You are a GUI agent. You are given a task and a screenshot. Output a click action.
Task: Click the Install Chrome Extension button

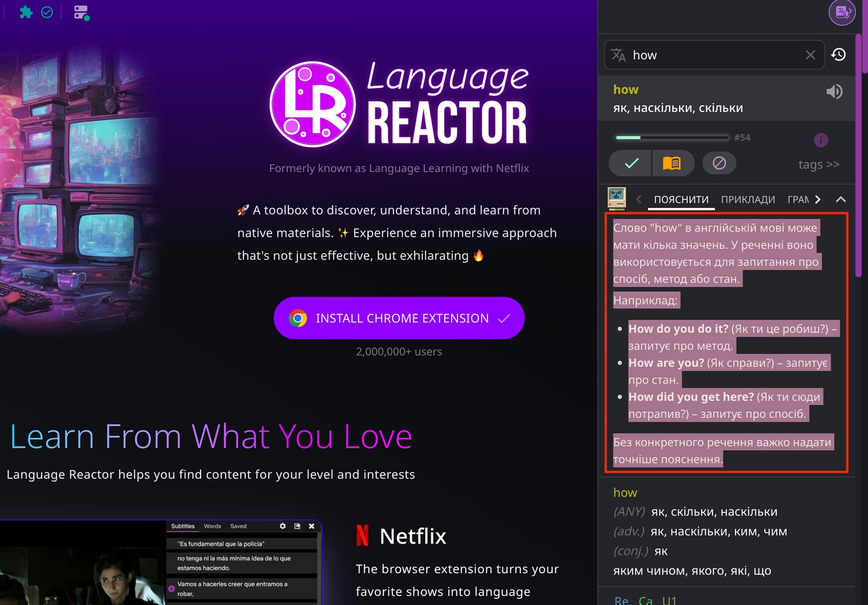point(399,318)
